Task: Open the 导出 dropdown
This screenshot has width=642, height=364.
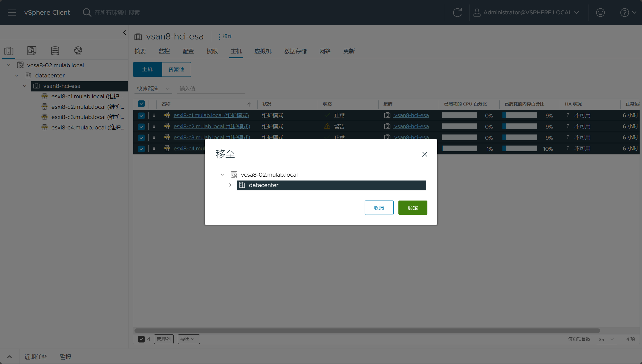Action: tap(189, 339)
